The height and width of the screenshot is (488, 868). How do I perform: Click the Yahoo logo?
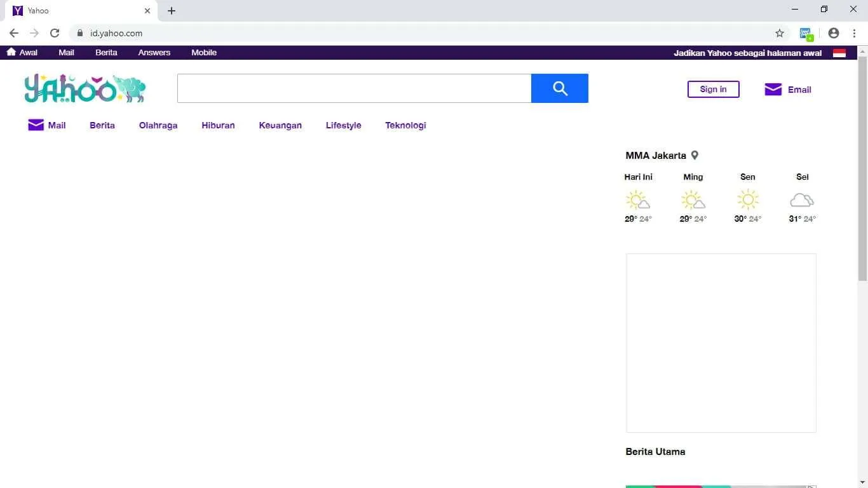(85, 88)
